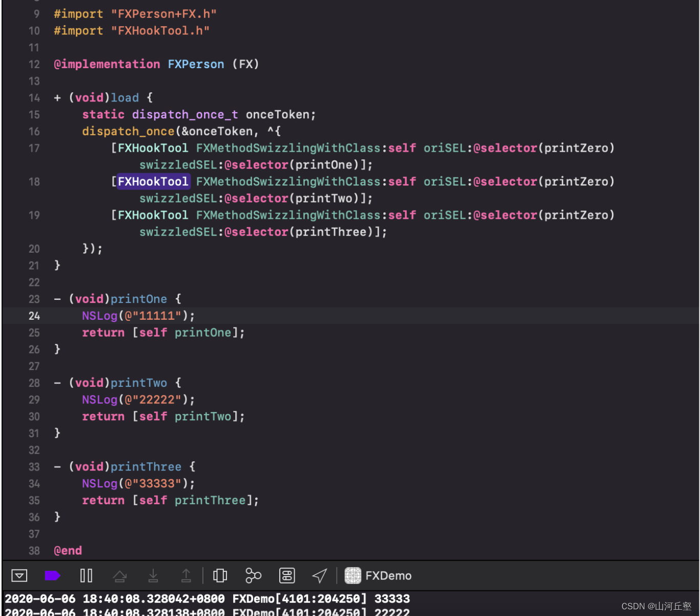Click printOne method declaration name

click(x=139, y=299)
